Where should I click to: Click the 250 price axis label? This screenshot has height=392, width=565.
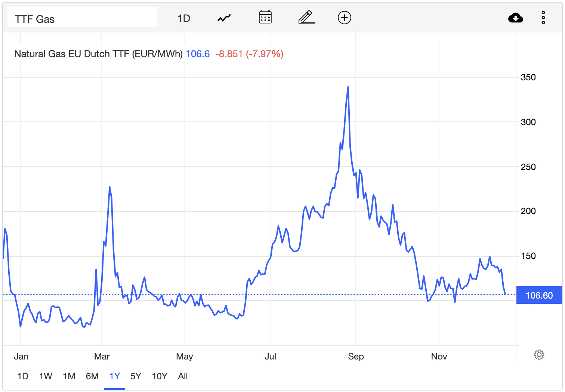point(528,167)
